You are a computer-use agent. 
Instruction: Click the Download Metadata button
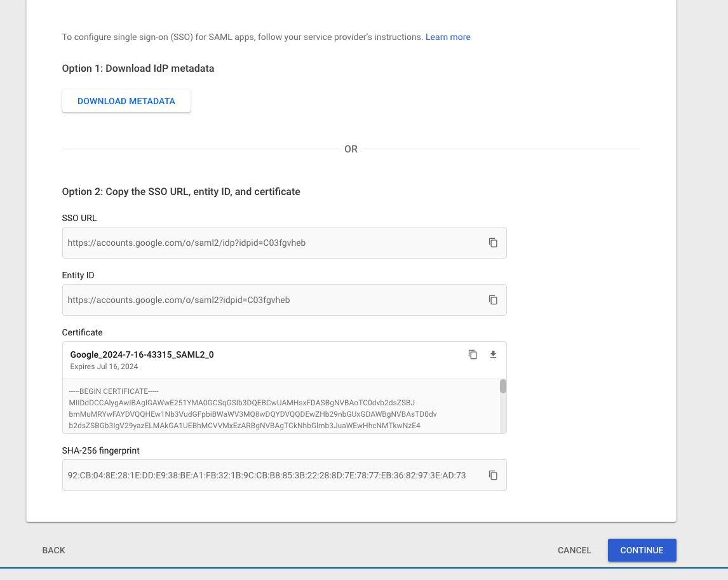pos(126,101)
